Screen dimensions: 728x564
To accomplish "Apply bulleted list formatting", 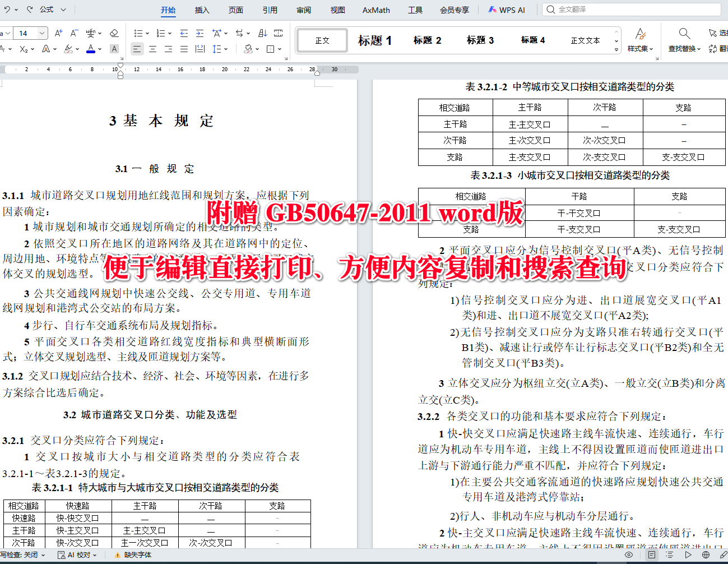I will (x=138, y=33).
